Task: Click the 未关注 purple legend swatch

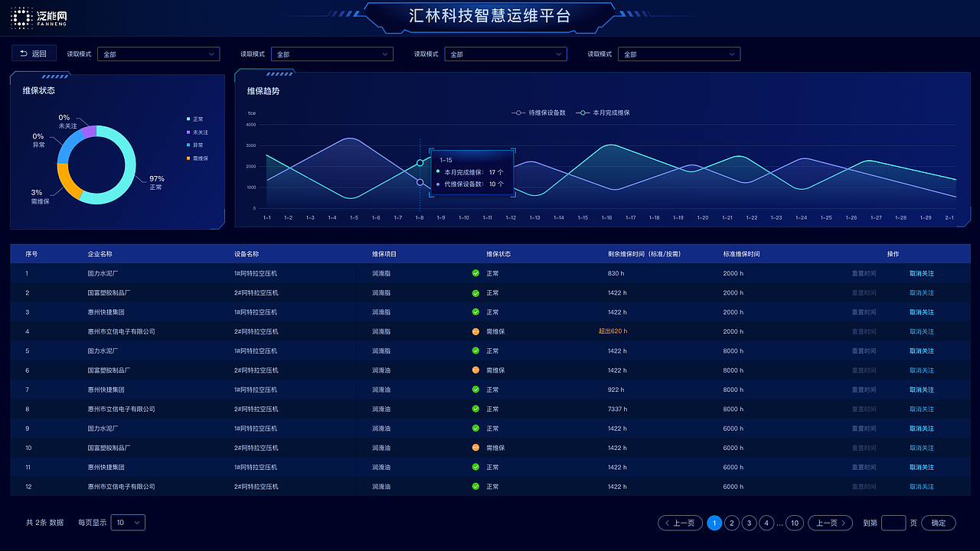Action: pos(188,132)
